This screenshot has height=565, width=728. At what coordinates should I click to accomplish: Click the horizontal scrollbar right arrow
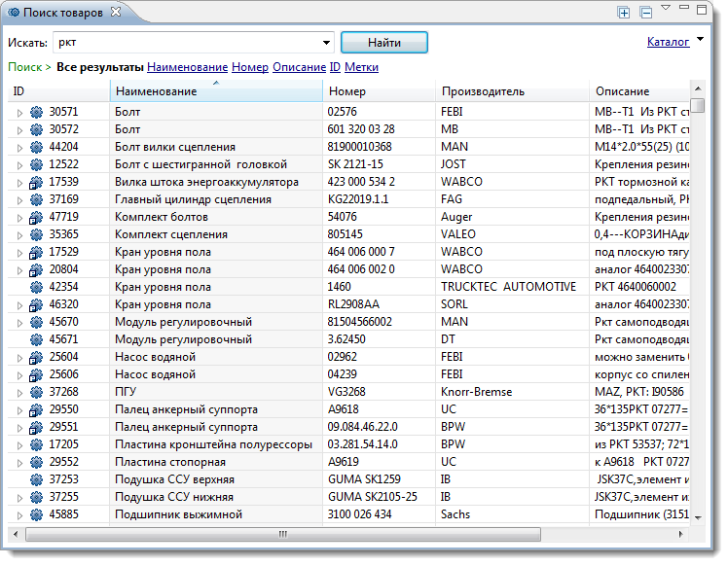pyautogui.click(x=680, y=534)
